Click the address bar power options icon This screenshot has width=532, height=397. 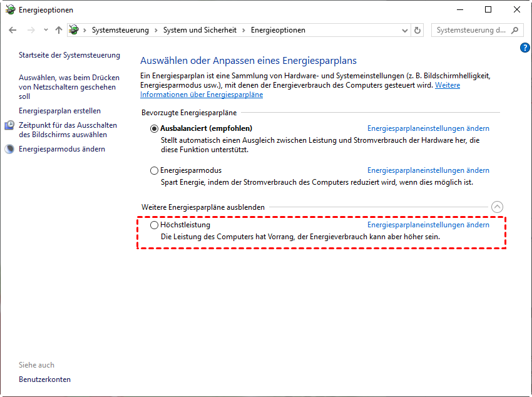coord(74,30)
